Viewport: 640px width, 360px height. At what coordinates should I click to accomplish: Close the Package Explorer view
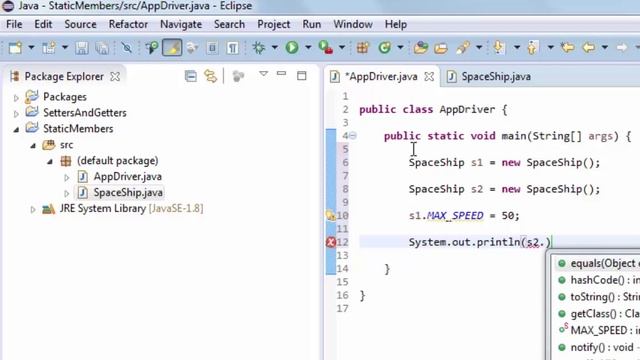116,76
